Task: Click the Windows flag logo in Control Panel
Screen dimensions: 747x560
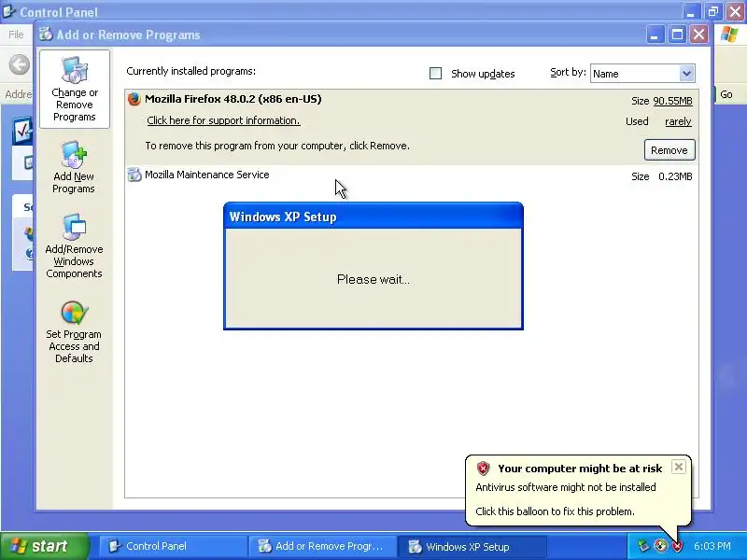Action: coord(729,35)
